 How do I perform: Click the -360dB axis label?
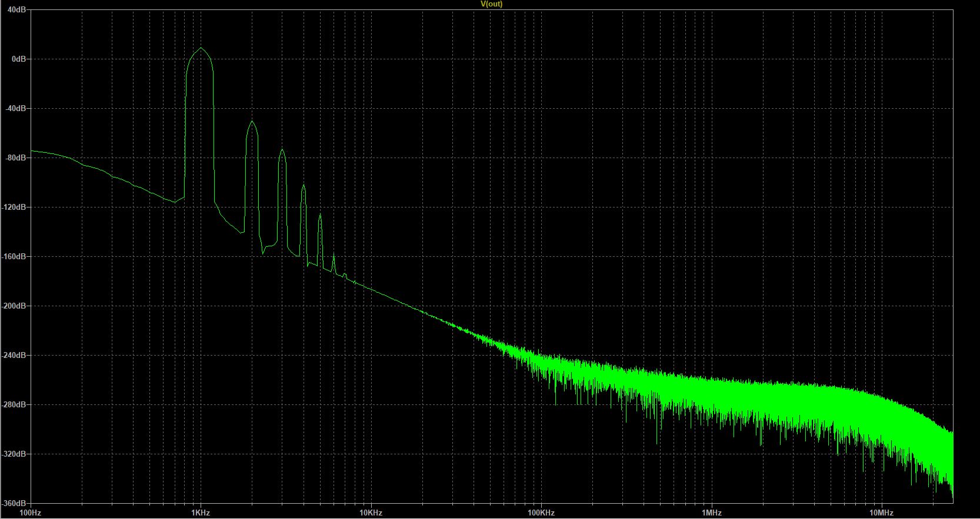15,504
